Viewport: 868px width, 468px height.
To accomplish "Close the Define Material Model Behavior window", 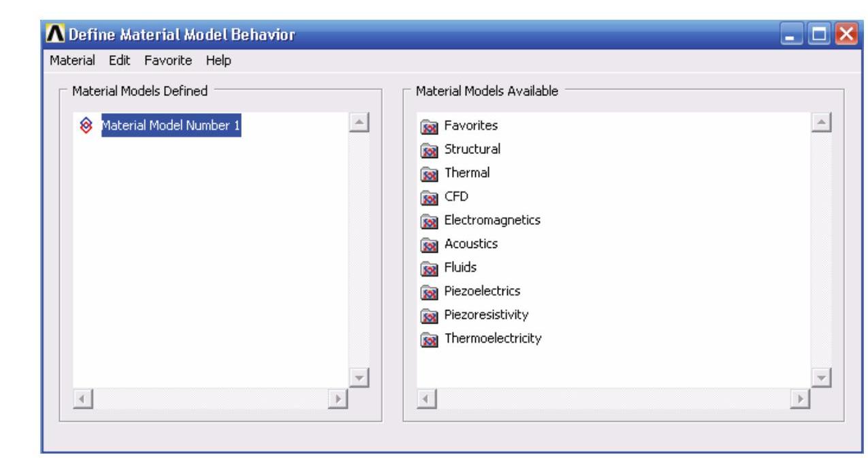I will pyautogui.click(x=847, y=34).
